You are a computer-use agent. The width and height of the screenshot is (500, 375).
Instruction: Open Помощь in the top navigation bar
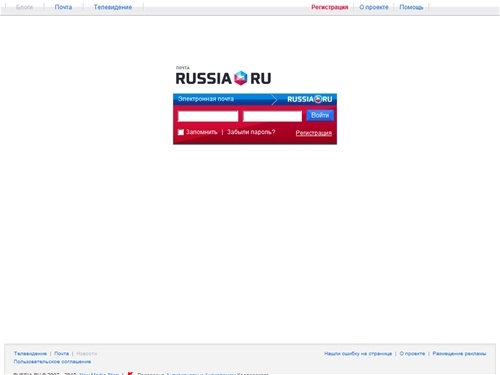click(x=411, y=7)
